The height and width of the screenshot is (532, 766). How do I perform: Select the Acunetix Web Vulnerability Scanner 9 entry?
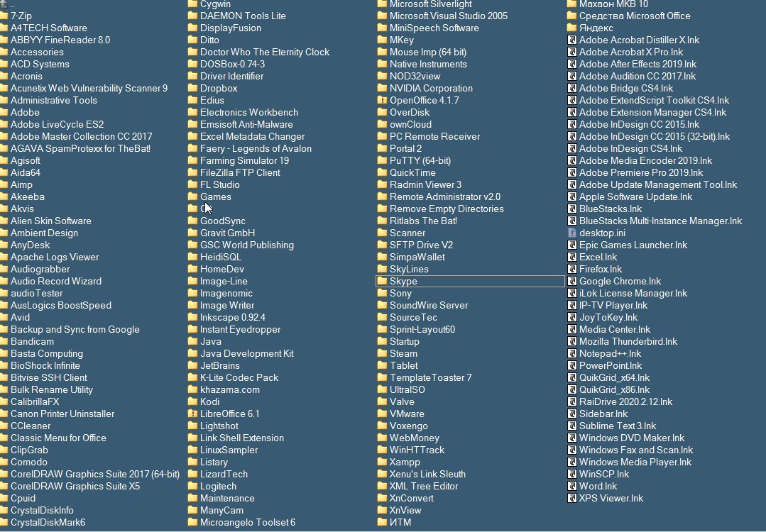(x=89, y=89)
